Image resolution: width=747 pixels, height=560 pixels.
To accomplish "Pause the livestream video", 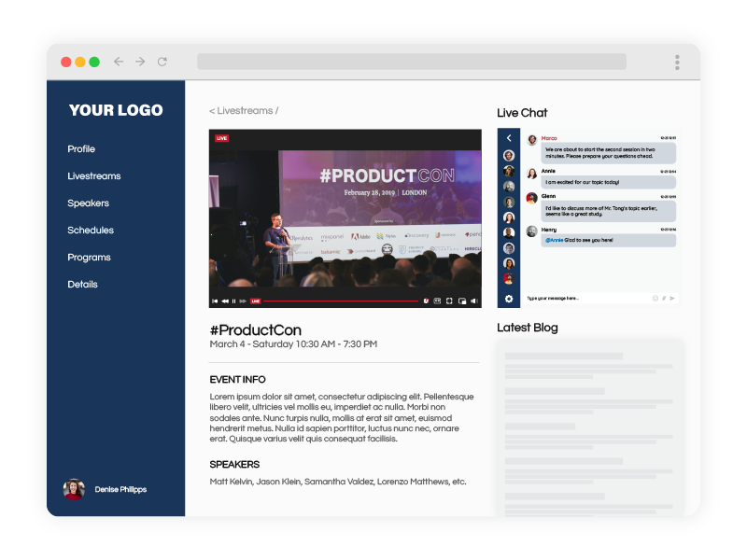I will coord(233,301).
